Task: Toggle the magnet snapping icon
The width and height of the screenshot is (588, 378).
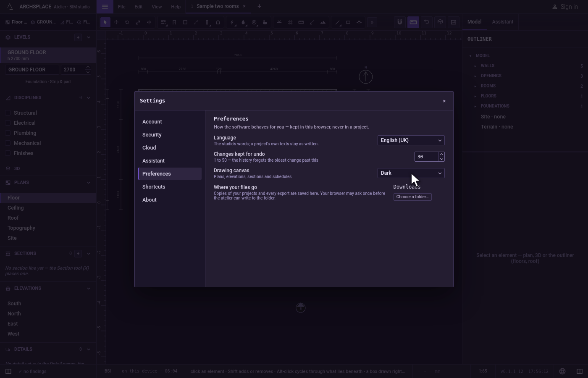Action: tap(399, 22)
